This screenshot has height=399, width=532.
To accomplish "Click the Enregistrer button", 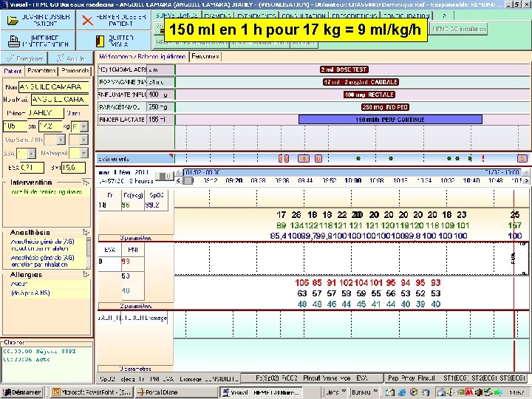I will [24, 58].
